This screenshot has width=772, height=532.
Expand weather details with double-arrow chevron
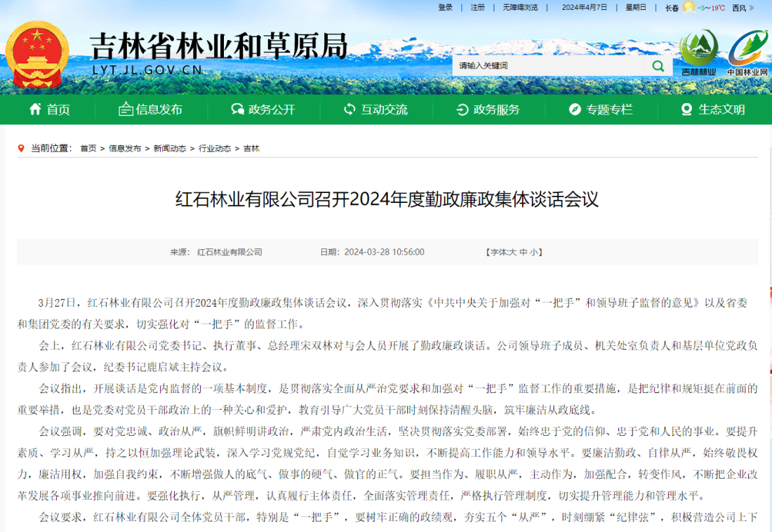751,8
